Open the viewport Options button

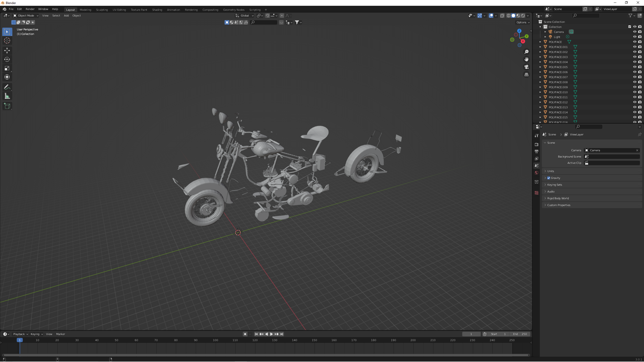(523, 22)
